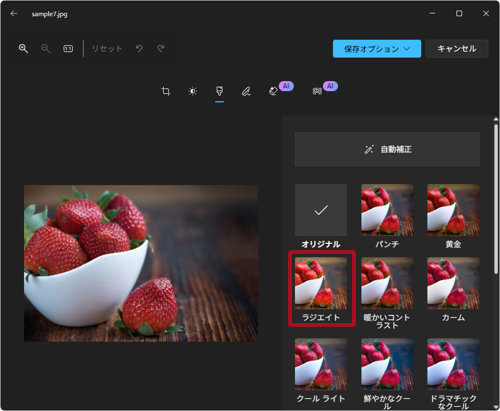Apply the 暖かいコントラスト filter thumbnail
500x411 pixels.
387,283
